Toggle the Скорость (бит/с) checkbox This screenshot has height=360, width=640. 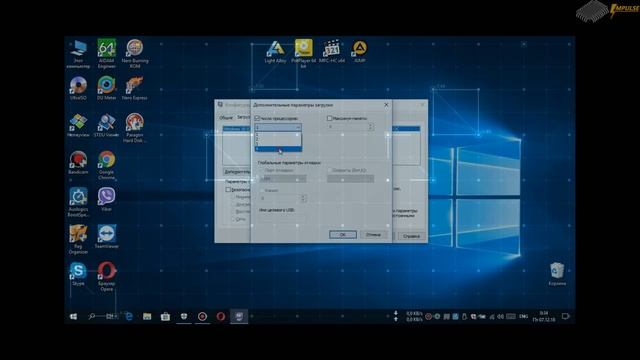[x=329, y=170]
